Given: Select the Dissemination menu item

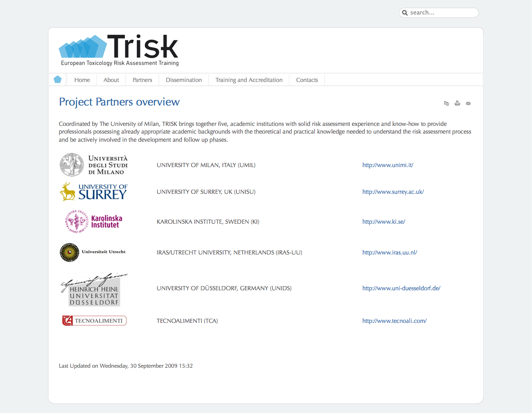Looking at the screenshot, I should pyautogui.click(x=184, y=80).
